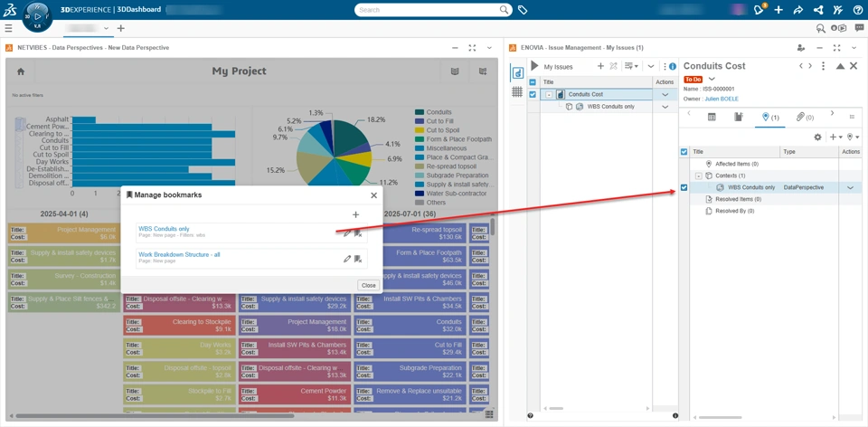The width and height of the screenshot is (868, 427).
Task: Collapse the Conduits Cost tree node
Action: [549, 94]
